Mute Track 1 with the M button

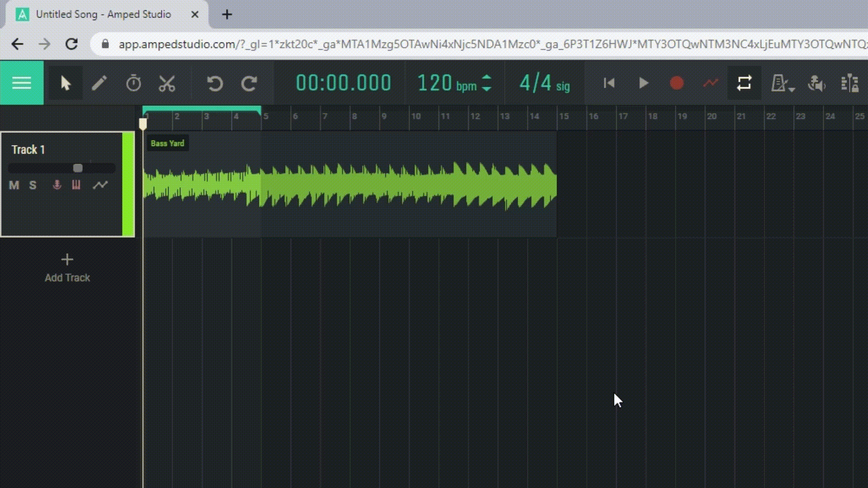[14, 185]
